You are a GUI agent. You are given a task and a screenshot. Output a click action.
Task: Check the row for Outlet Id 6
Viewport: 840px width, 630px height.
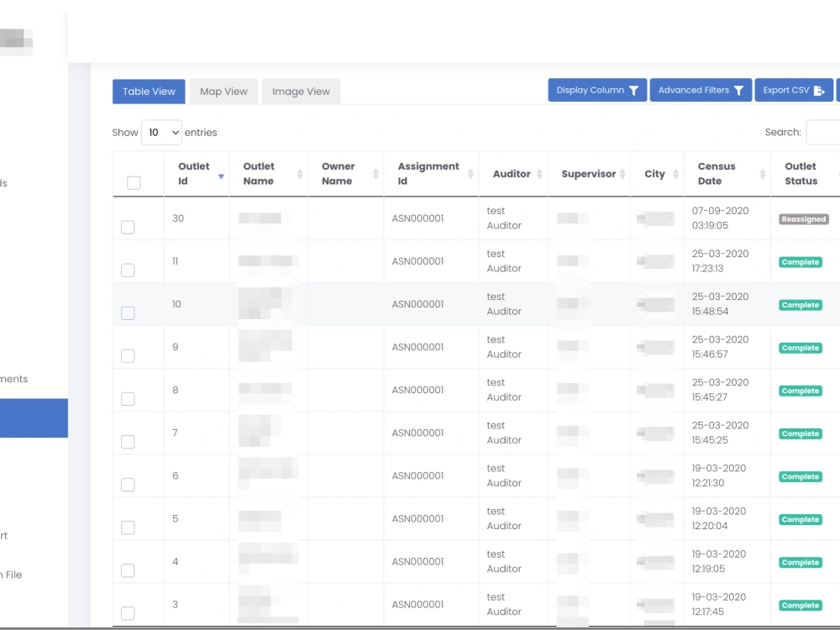point(128,485)
